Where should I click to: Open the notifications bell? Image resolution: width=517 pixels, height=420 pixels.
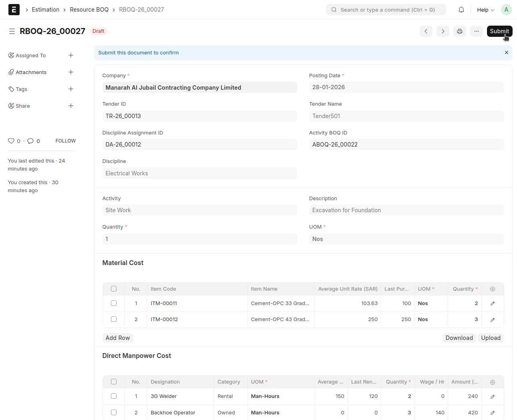461,10
